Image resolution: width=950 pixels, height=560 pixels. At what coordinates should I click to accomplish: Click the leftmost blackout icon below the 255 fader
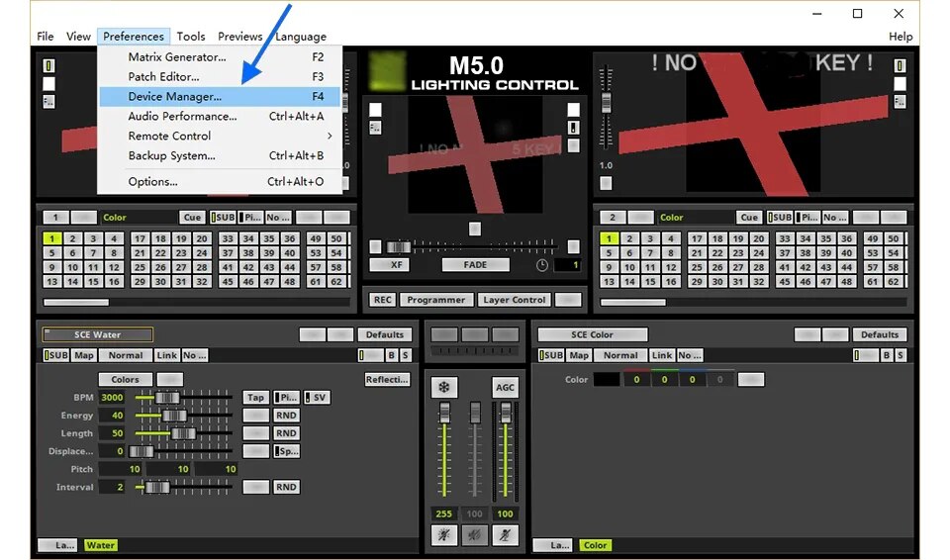pyautogui.click(x=444, y=535)
